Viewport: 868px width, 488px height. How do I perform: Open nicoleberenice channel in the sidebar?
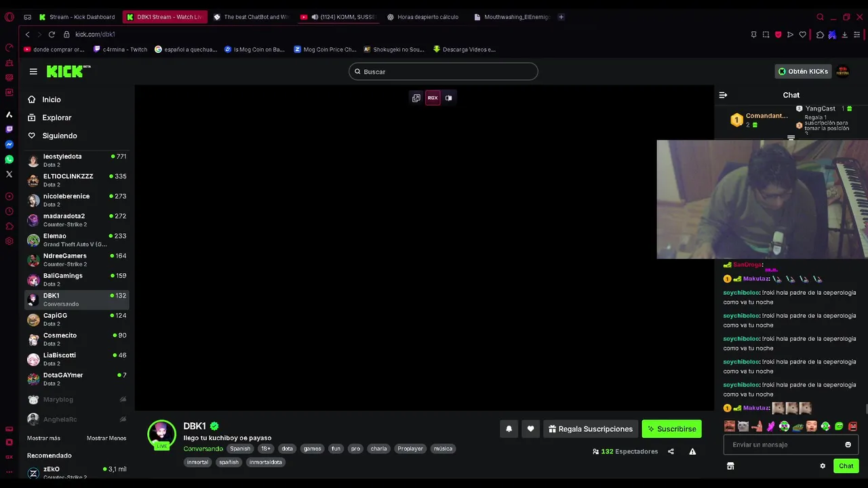(77, 199)
